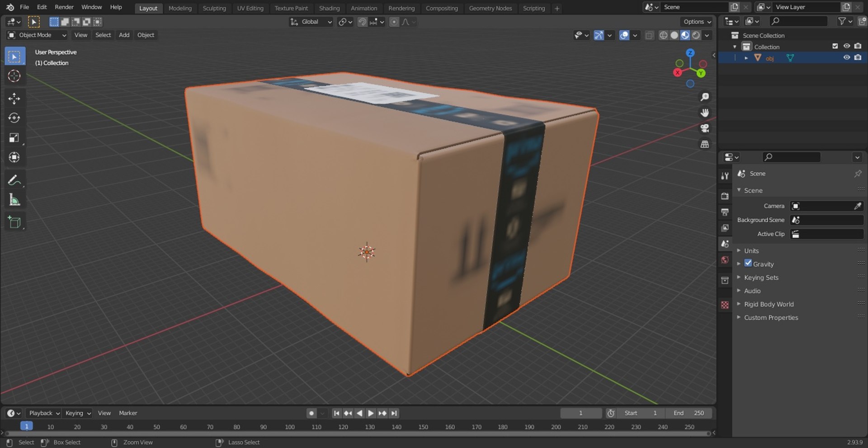Switch to Modeling workspace tab

(x=180, y=8)
